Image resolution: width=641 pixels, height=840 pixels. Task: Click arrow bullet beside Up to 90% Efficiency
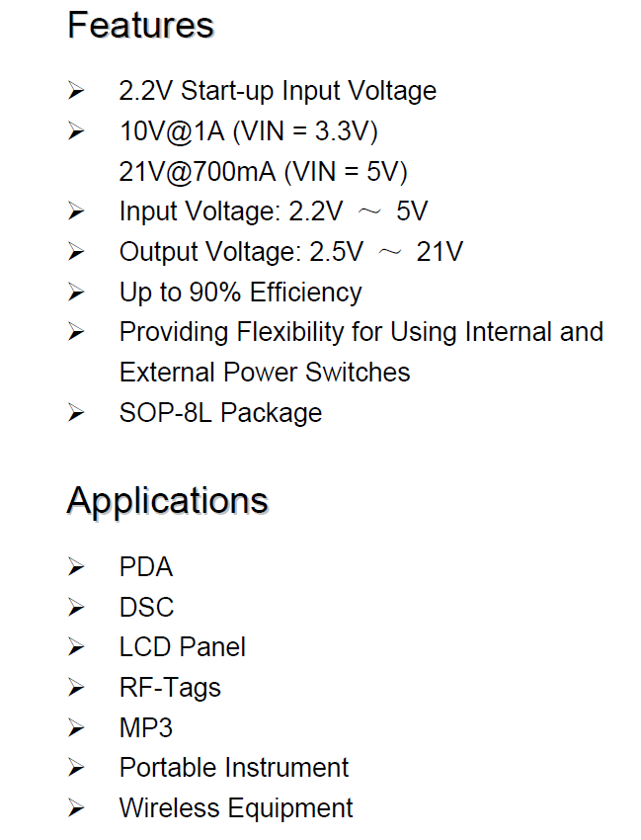(76, 293)
